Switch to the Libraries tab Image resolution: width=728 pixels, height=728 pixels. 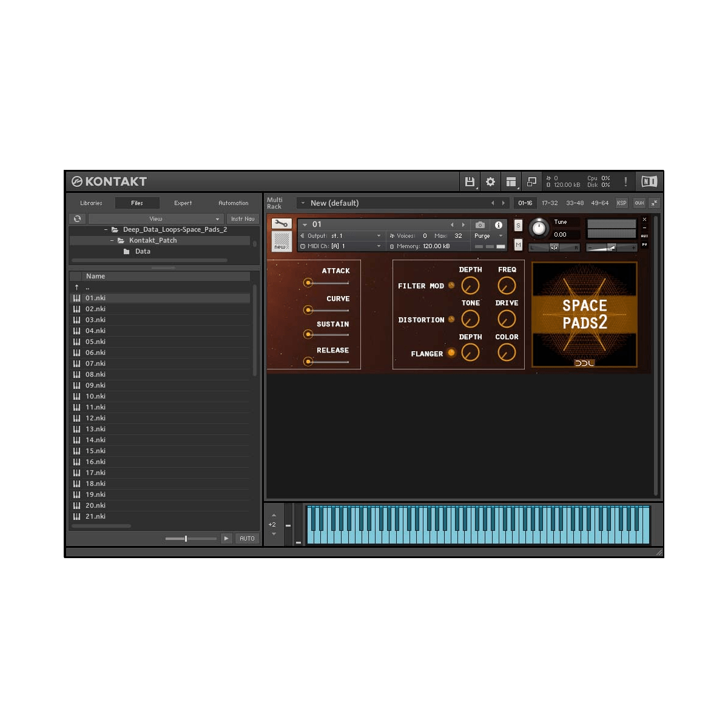coord(91,203)
